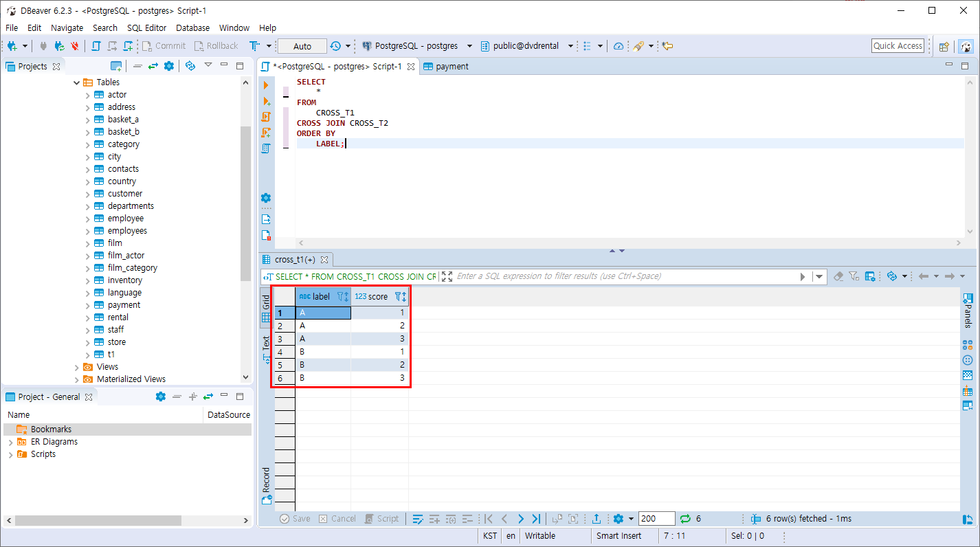The image size is (980, 547).
Task: Jump to last row icon
Action: pos(536,519)
